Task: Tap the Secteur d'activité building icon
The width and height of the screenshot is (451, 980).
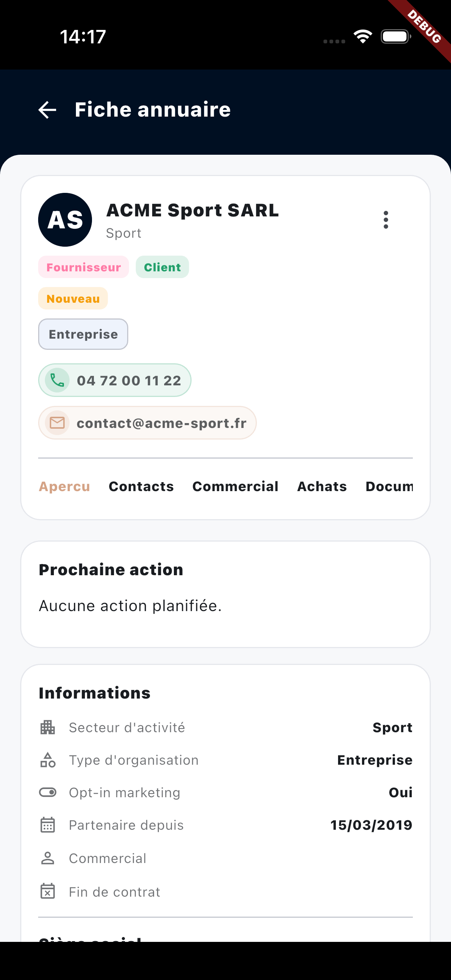Action: (47, 727)
